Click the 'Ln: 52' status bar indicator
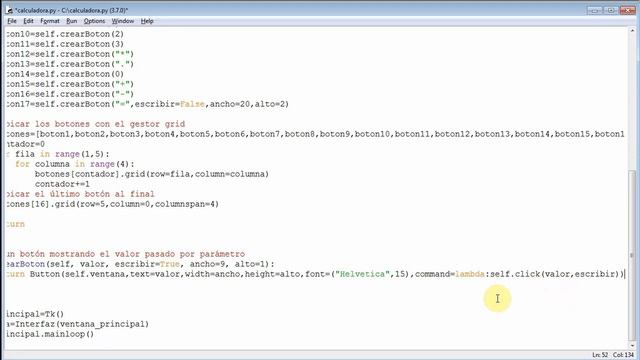 [x=600, y=355]
